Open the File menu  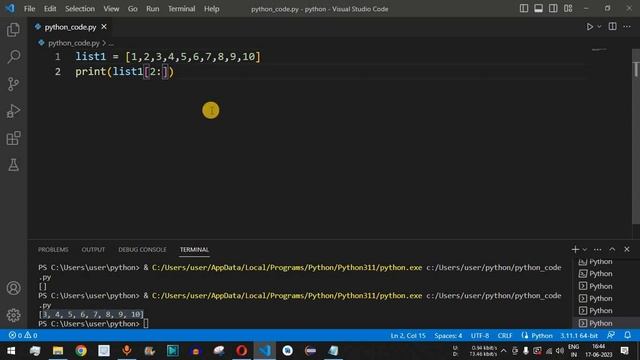coord(29,9)
